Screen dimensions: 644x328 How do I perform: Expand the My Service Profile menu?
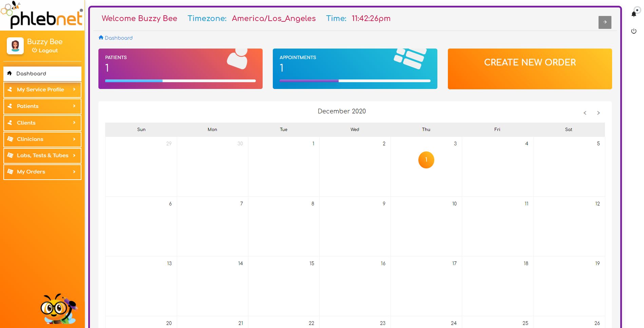tap(42, 90)
